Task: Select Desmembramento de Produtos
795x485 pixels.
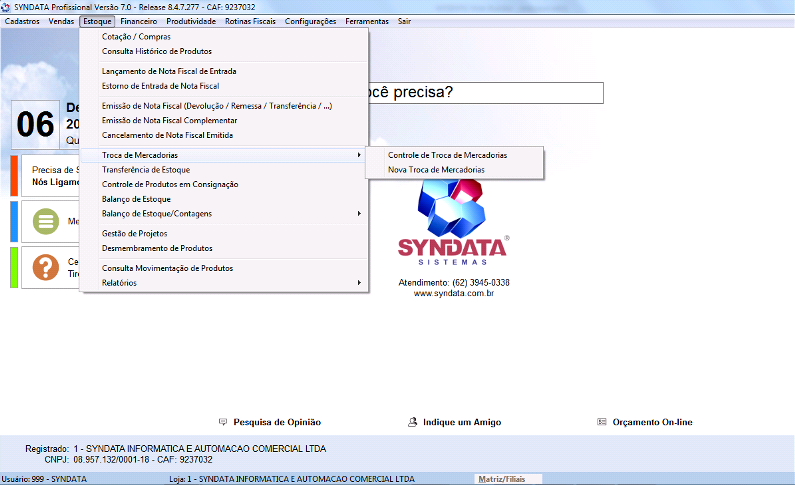Action: (x=224, y=248)
